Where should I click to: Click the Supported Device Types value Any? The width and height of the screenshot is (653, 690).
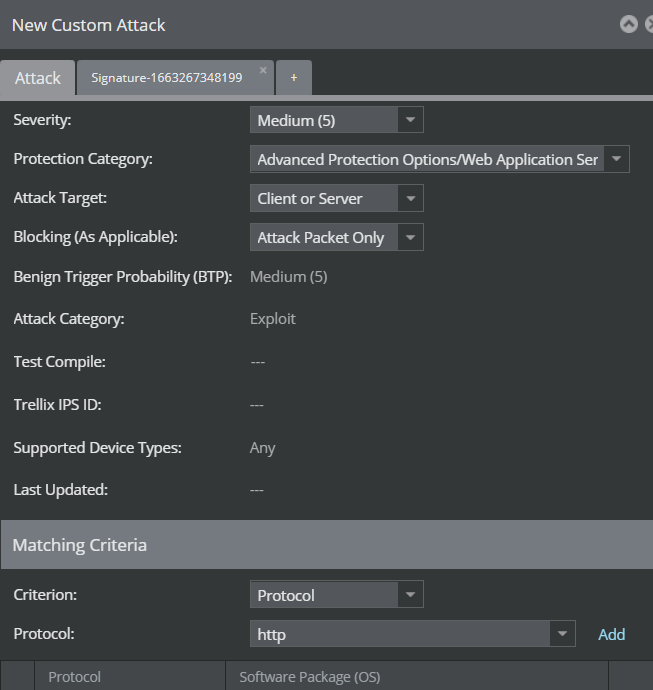(262, 448)
